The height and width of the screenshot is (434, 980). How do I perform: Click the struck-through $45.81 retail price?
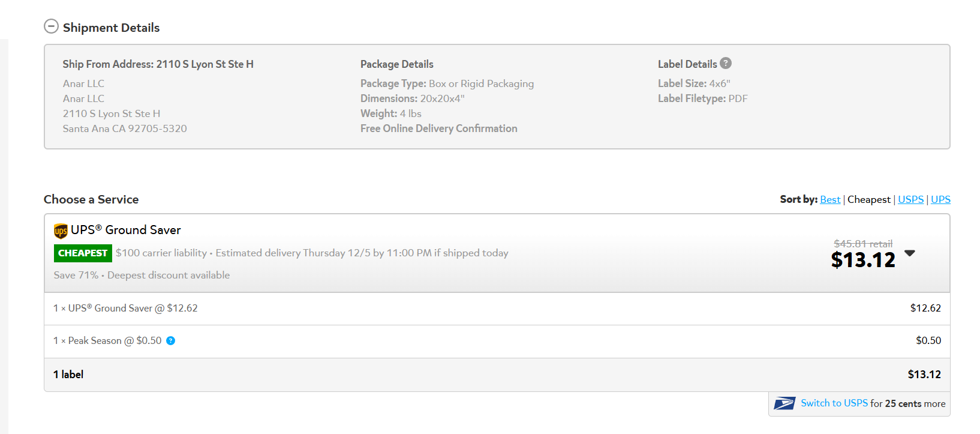pyautogui.click(x=863, y=244)
